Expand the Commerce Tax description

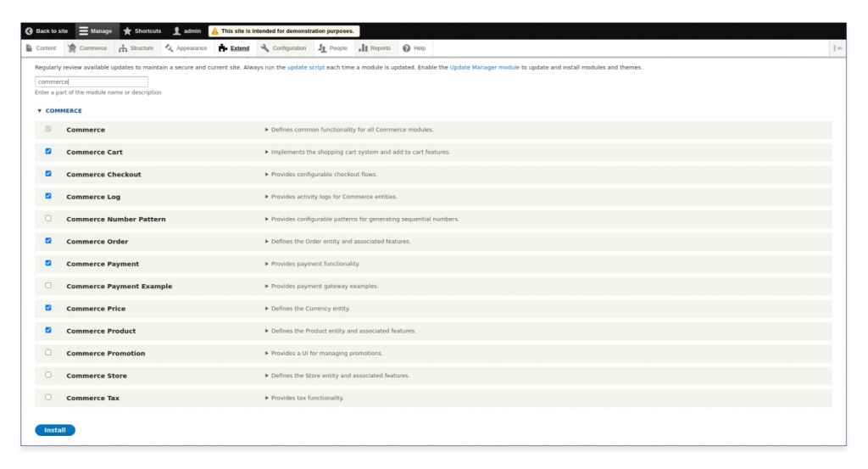coord(304,398)
